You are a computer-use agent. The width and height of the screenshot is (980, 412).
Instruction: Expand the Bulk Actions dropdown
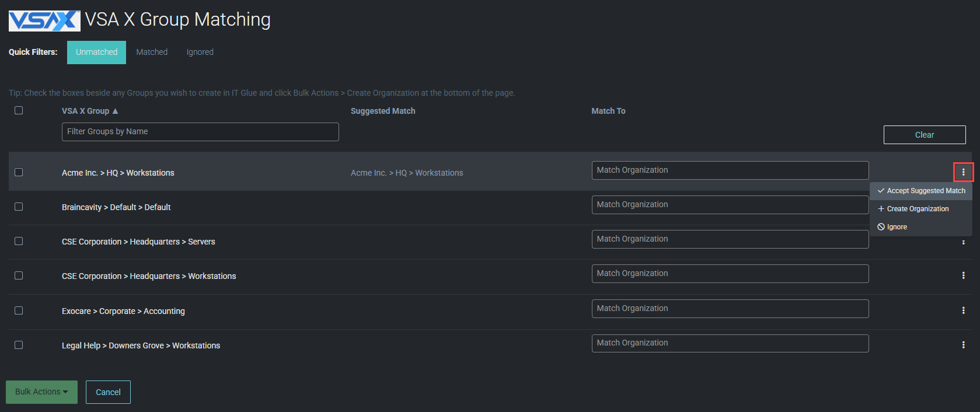(x=41, y=392)
